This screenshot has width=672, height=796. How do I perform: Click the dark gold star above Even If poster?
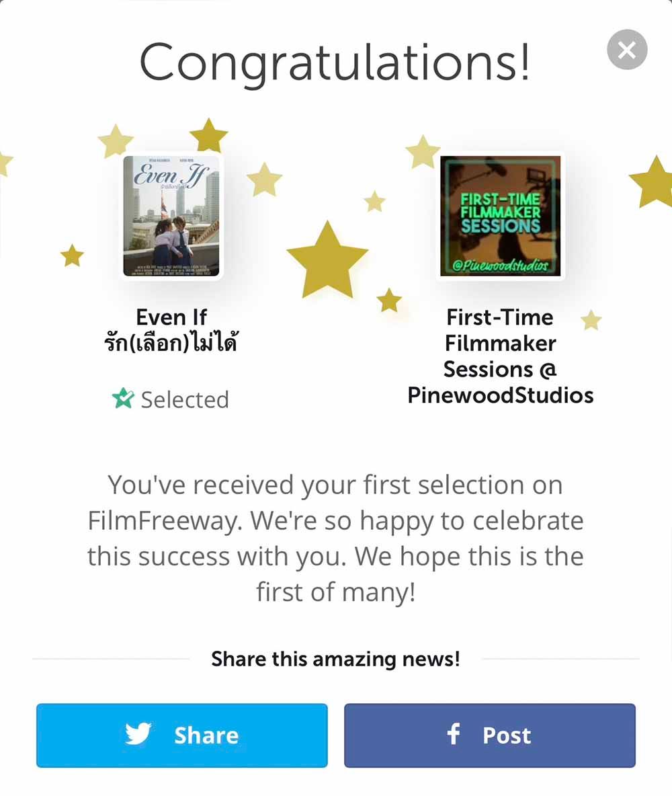[209, 135]
